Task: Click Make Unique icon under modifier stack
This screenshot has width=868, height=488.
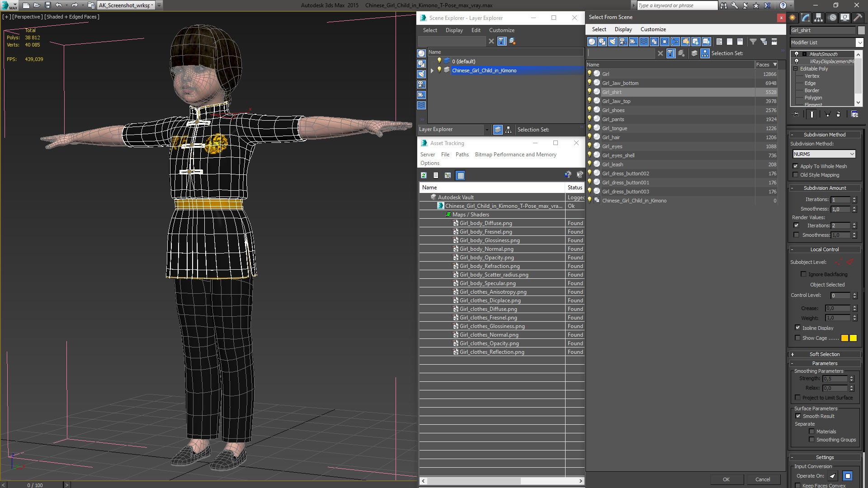Action: point(827,114)
